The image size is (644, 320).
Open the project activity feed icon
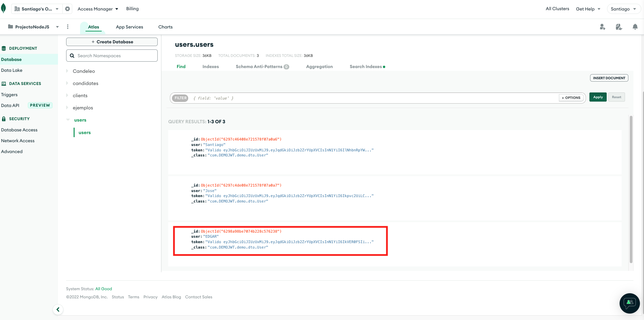click(619, 26)
